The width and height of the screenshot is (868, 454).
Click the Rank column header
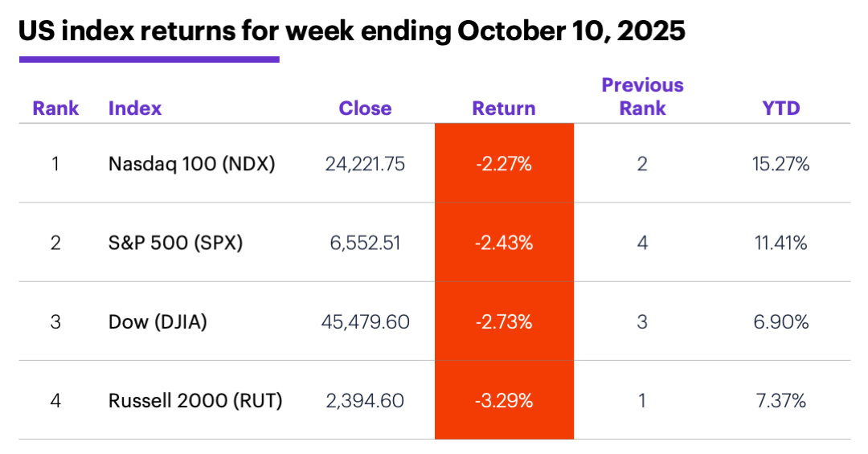(55, 108)
